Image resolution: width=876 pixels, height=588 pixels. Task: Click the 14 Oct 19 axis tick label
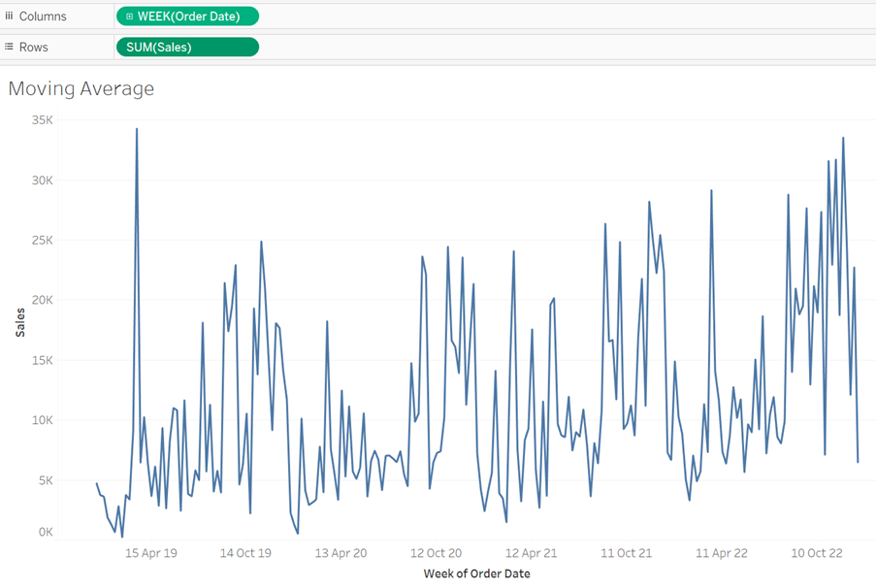coord(244,552)
